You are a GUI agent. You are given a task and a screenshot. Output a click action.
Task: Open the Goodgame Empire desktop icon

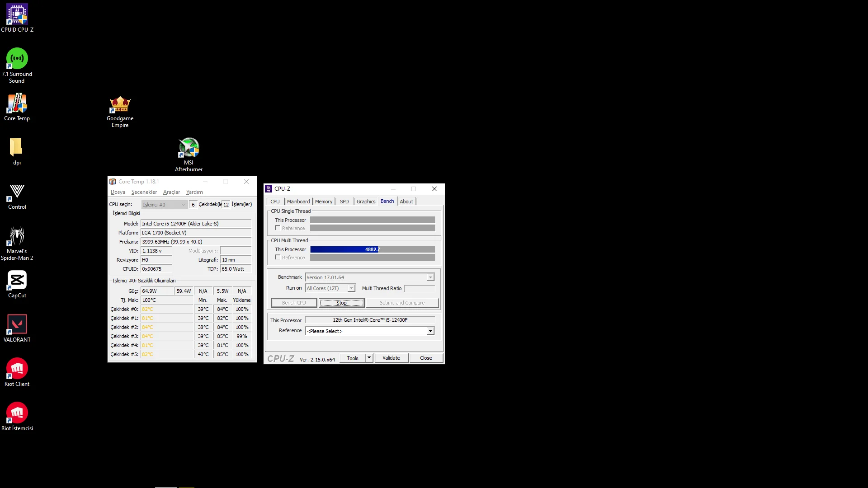120,105
